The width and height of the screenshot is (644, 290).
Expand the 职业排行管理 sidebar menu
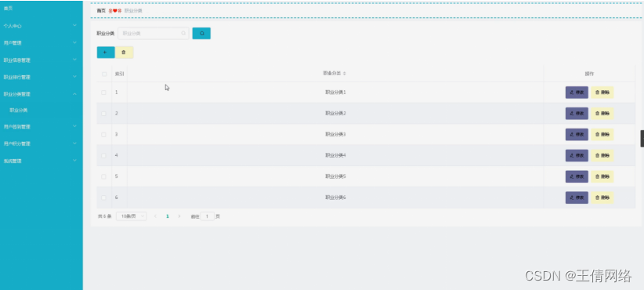41,78
